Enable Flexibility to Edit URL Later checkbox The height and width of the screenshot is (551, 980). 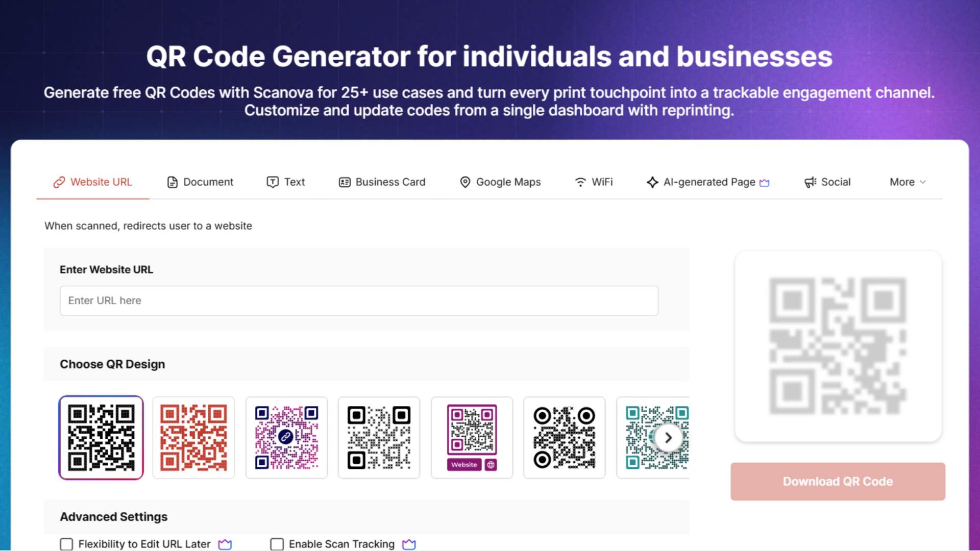(x=66, y=544)
